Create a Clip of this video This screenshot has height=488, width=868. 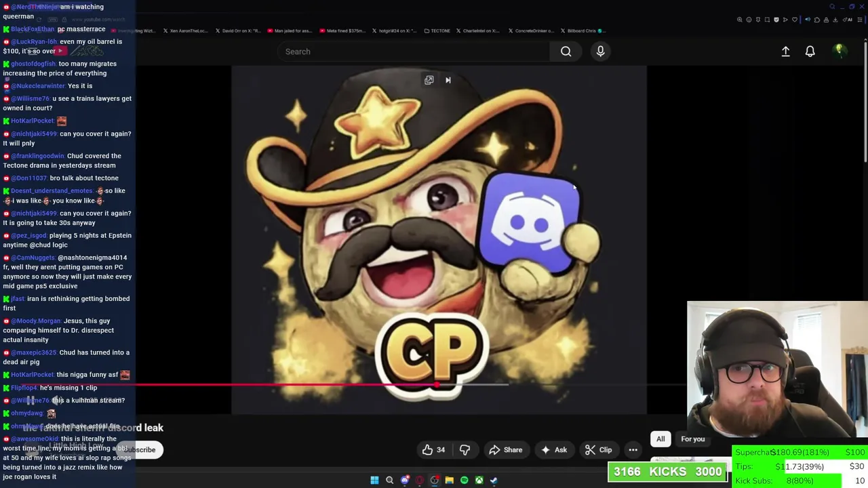(x=598, y=450)
